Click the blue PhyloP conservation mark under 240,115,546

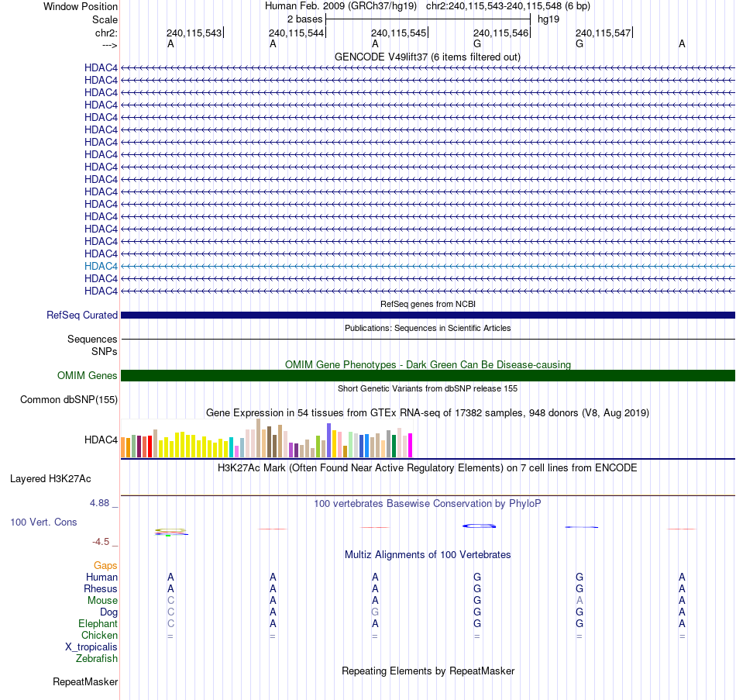click(x=480, y=526)
